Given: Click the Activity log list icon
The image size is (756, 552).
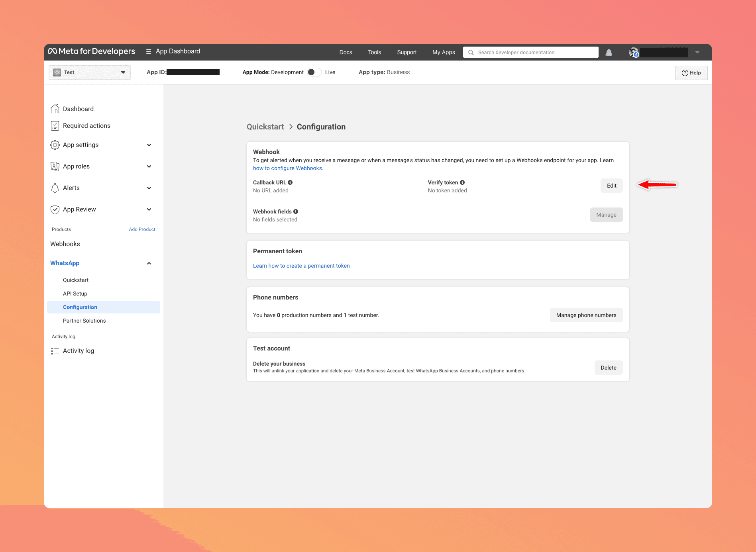Looking at the screenshot, I should point(55,351).
